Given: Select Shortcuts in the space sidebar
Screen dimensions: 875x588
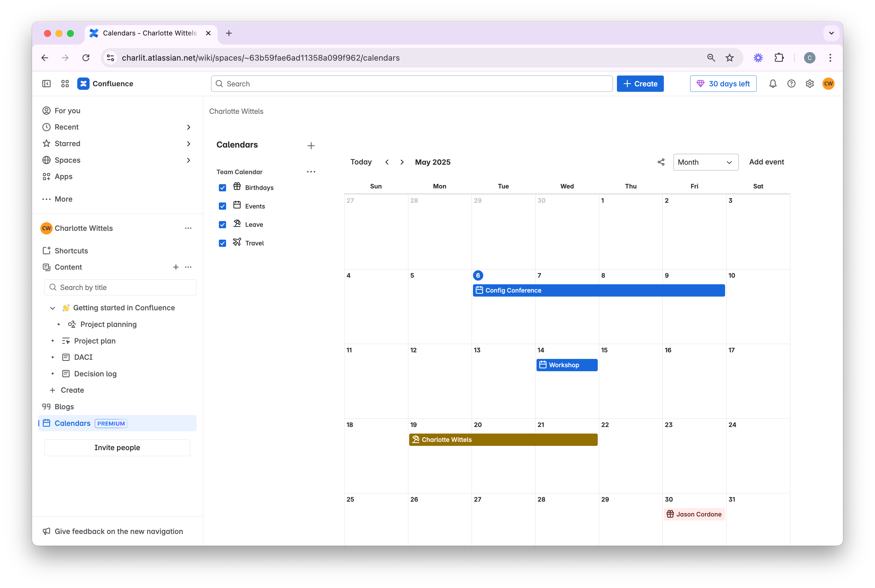Looking at the screenshot, I should pos(71,251).
